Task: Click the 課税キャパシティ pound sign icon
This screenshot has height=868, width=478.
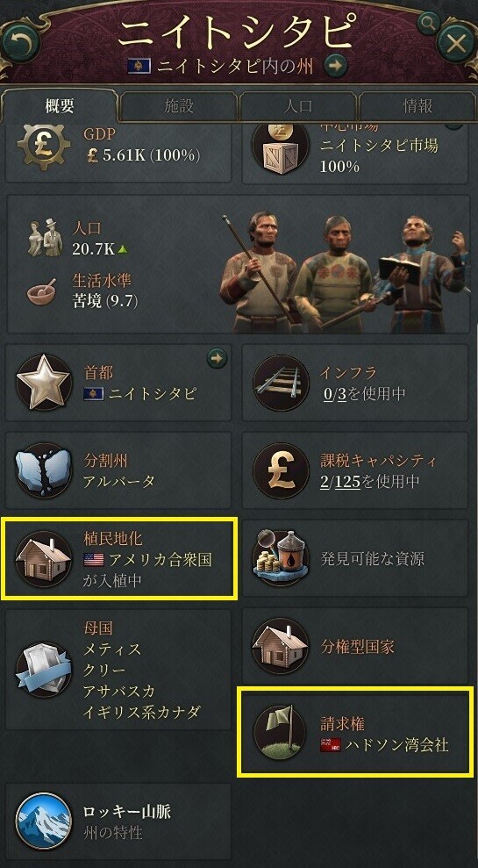Action: click(281, 471)
